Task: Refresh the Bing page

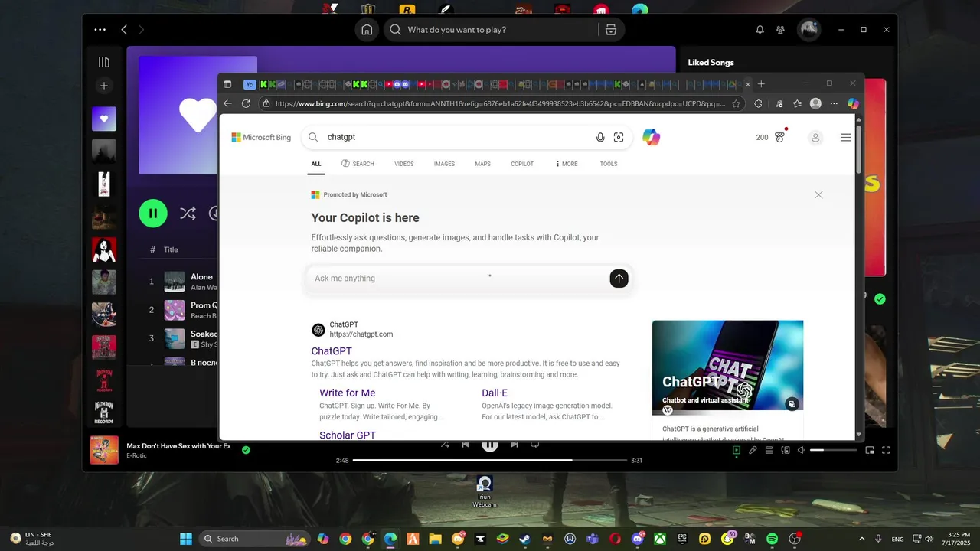Action: click(246, 103)
